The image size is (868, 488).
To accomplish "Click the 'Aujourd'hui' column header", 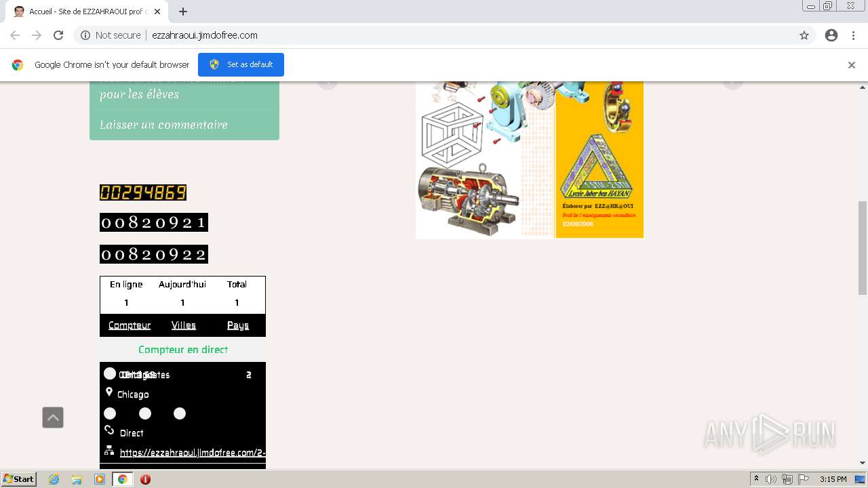I will (x=182, y=285).
